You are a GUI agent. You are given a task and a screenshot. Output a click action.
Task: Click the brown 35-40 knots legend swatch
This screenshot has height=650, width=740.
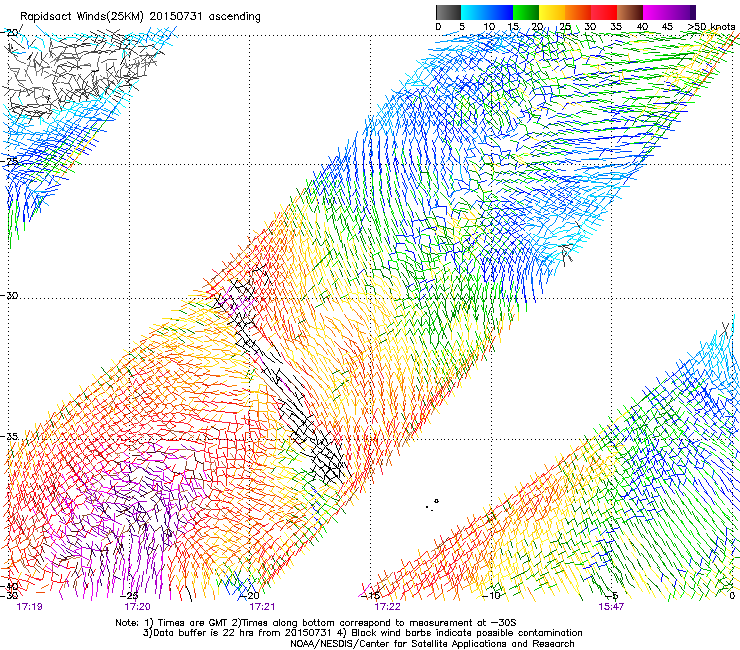630,12
